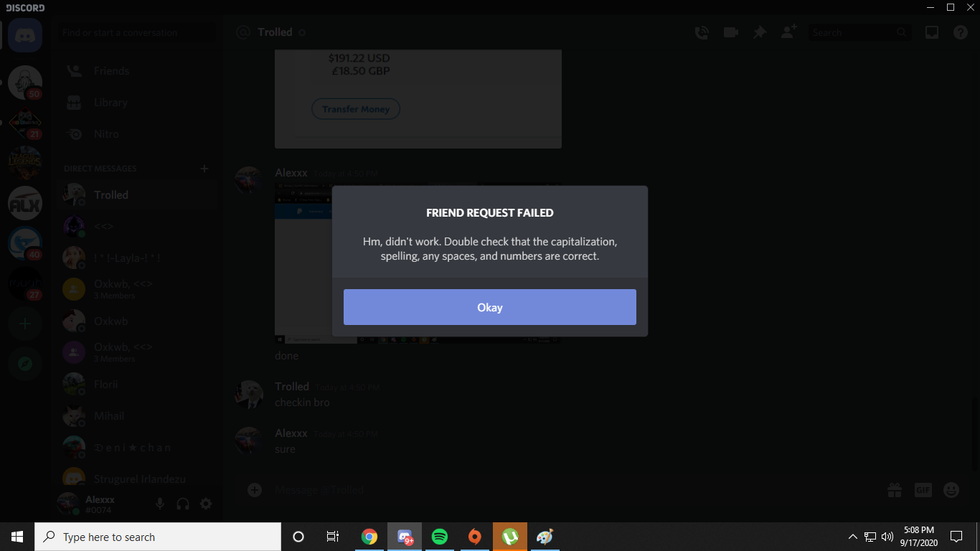Attach a file with the plus circle

coord(255,490)
